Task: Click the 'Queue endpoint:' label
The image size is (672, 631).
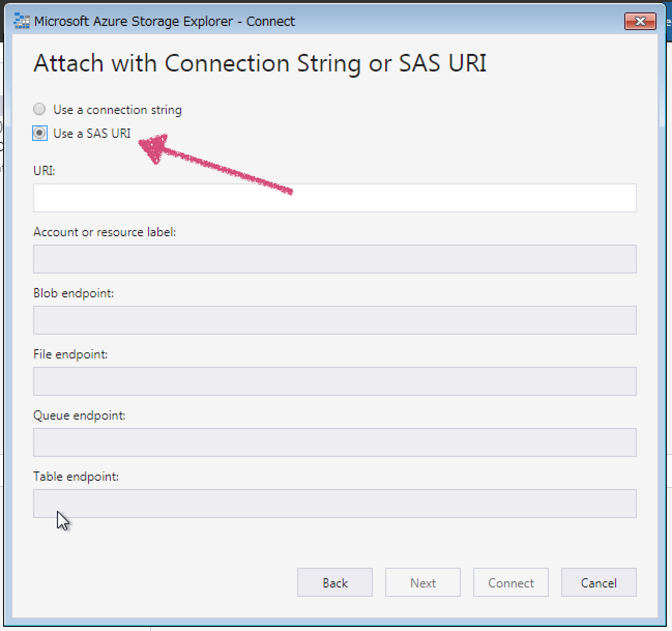Action: tap(80, 415)
